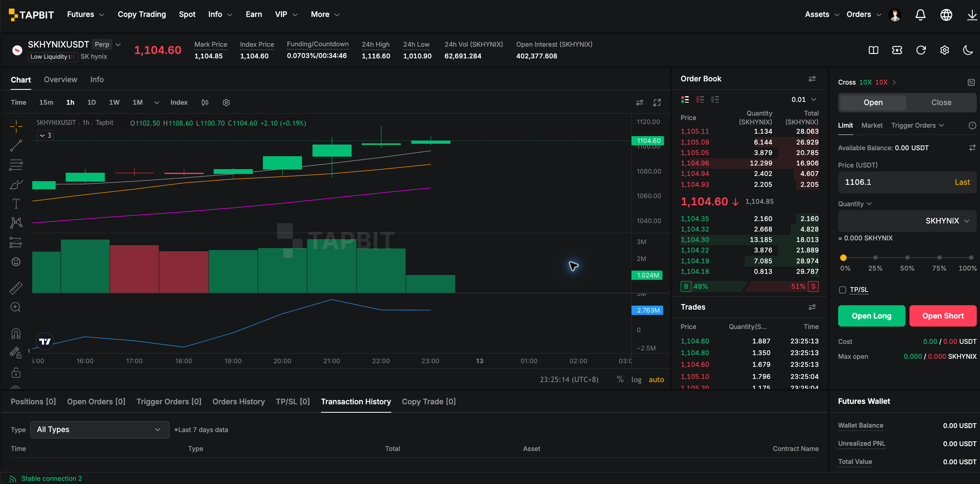Show sell orders only view

click(x=700, y=99)
